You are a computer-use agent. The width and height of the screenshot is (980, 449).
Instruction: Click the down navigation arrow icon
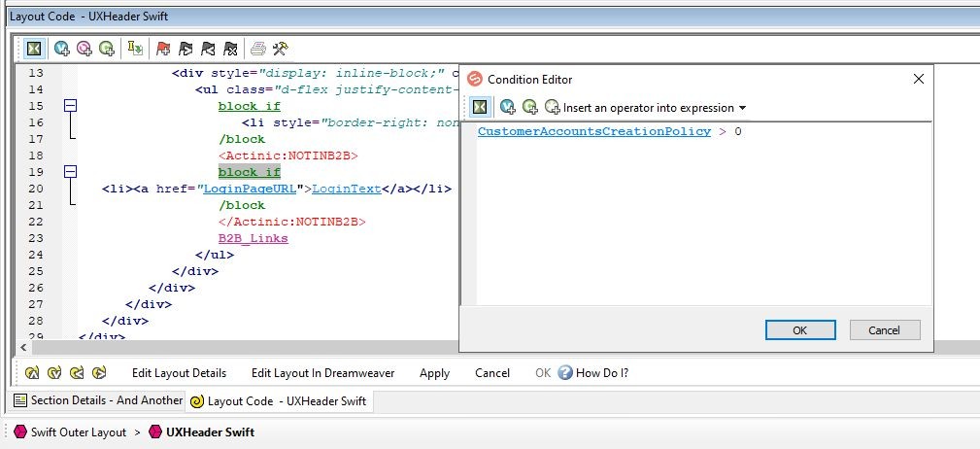[x=54, y=373]
